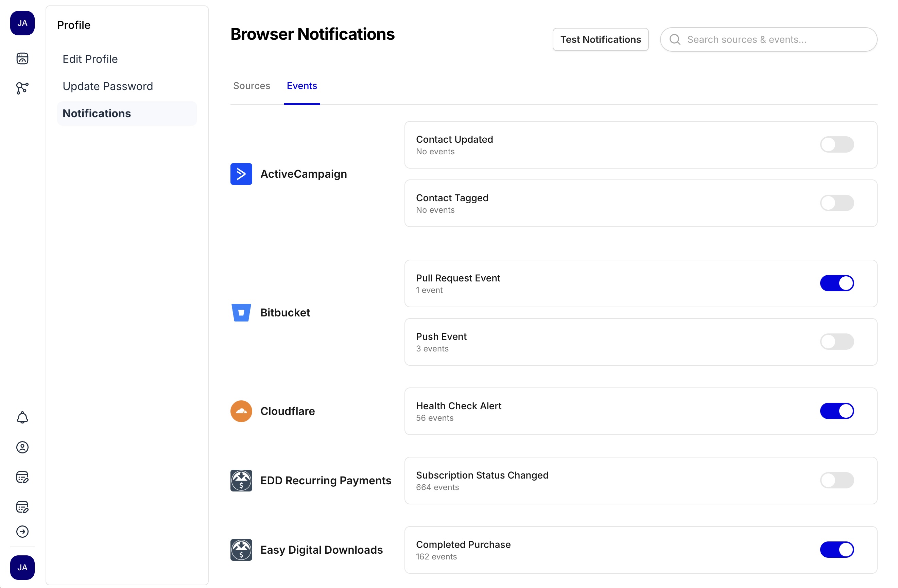Screen dimensions: 898x588
Task: Disable Completed Purchase notifications
Action: 837,550
